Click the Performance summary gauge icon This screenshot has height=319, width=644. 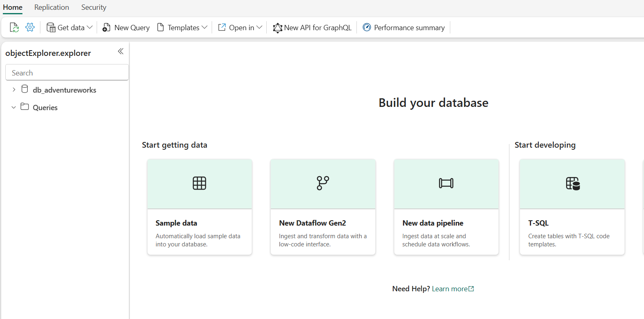(x=367, y=27)
